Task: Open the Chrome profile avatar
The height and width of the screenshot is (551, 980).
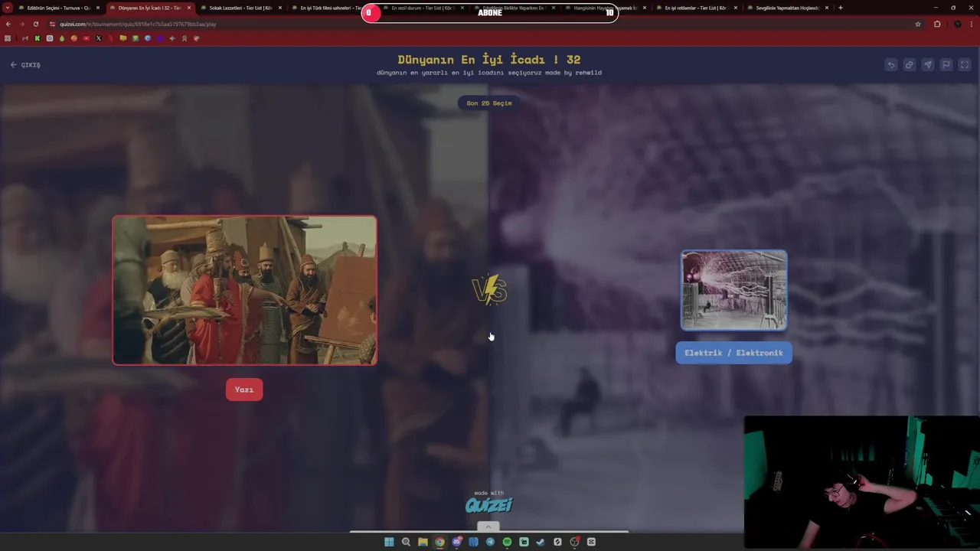Action: (x=957, y=24)
